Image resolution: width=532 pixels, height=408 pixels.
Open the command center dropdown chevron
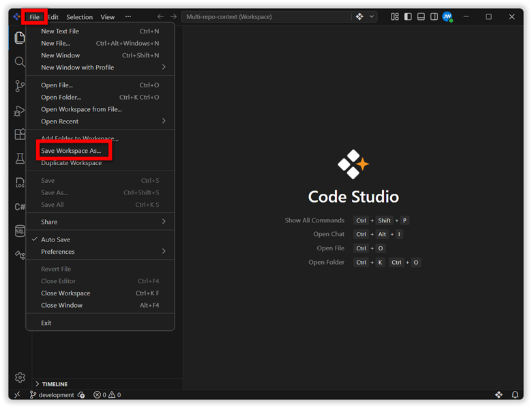point(372,16)
